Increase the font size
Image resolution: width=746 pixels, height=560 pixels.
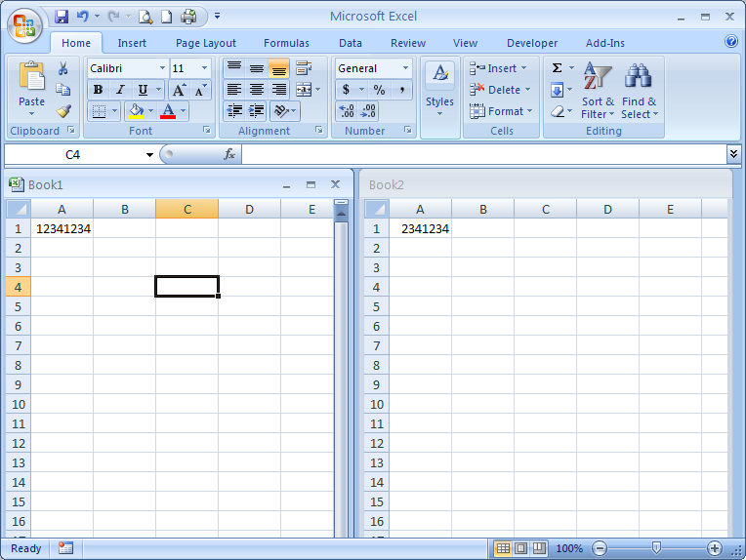click(x=180, y=90)
